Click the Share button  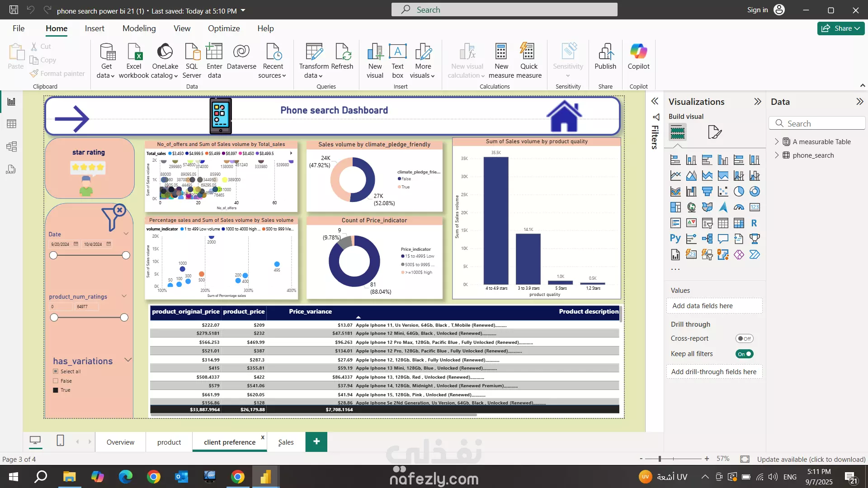[840, 28]
